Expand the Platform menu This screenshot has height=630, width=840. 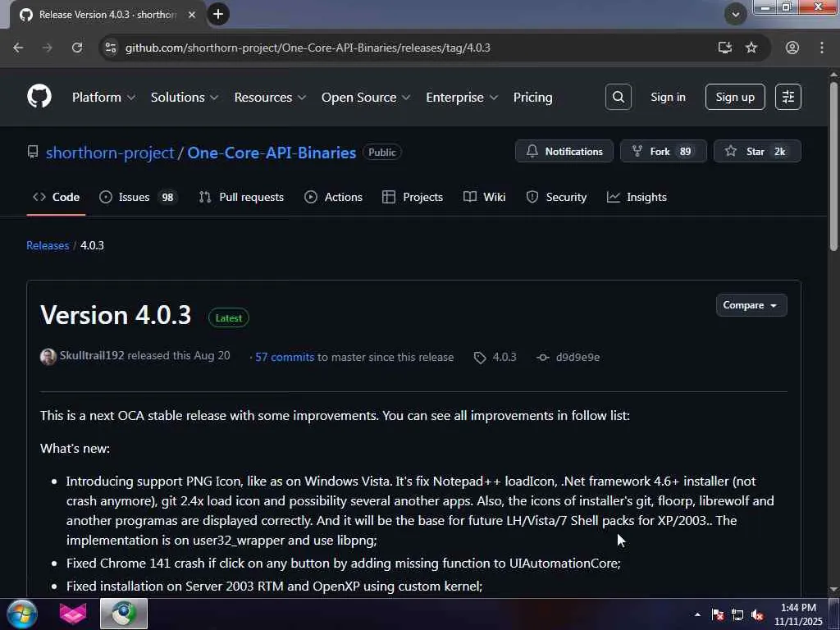click(103, 98)
